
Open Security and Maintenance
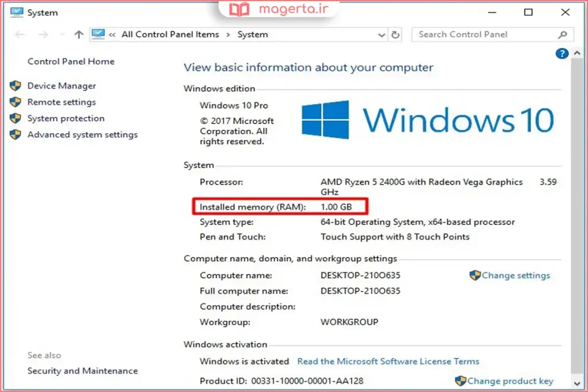pyautogui.click(x=82, y=371)
